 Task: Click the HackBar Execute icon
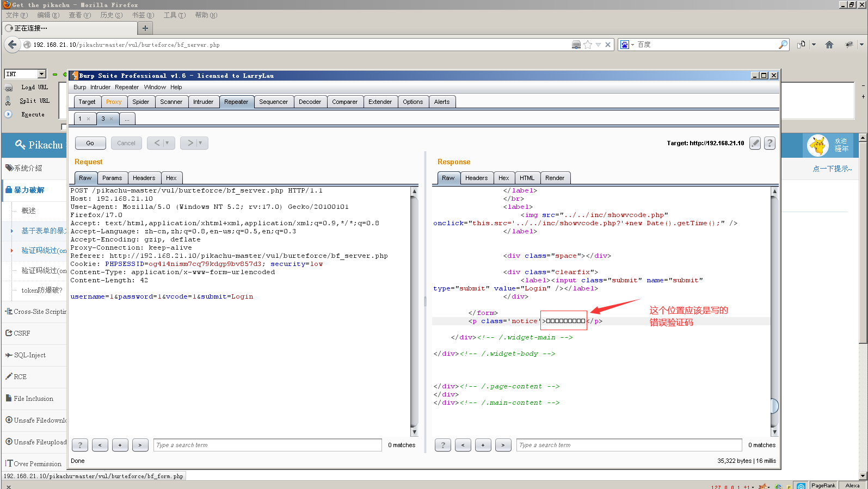click(x=8, y=114)
